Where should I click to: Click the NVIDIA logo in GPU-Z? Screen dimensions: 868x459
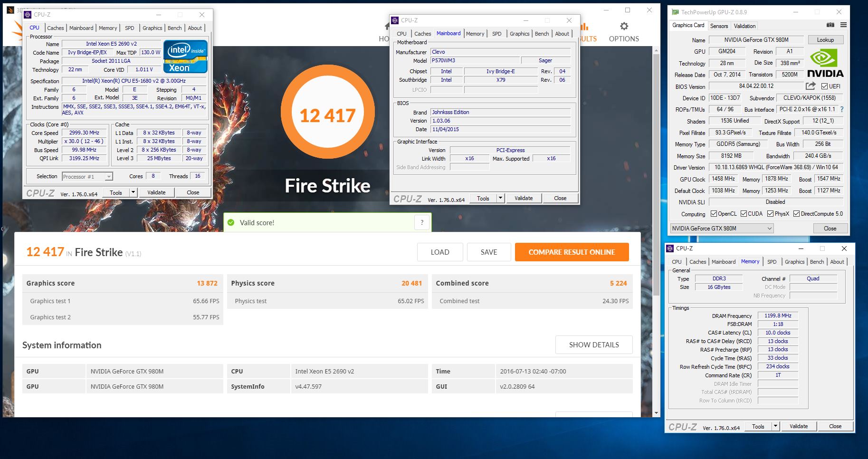point(826,63)
